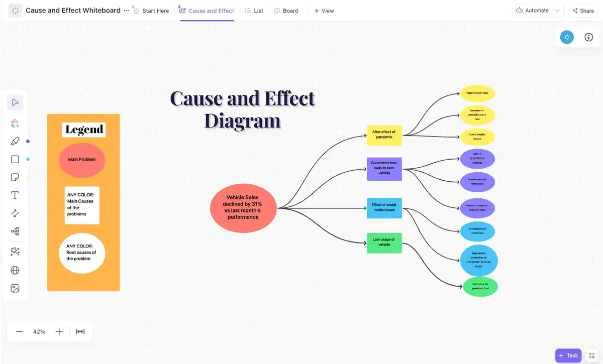603x364 pixels.
Task: Pick the yellow sticky note color dot
Action: tap(28, 177)
